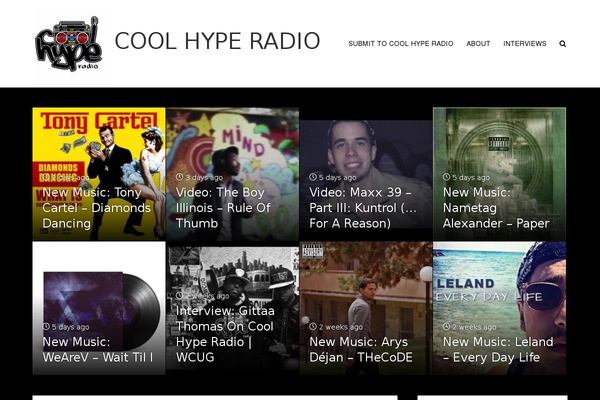Click clock icon on Gittaa Thomas interview
Viewport: 600px width, 400px height.
pos(179,296)
